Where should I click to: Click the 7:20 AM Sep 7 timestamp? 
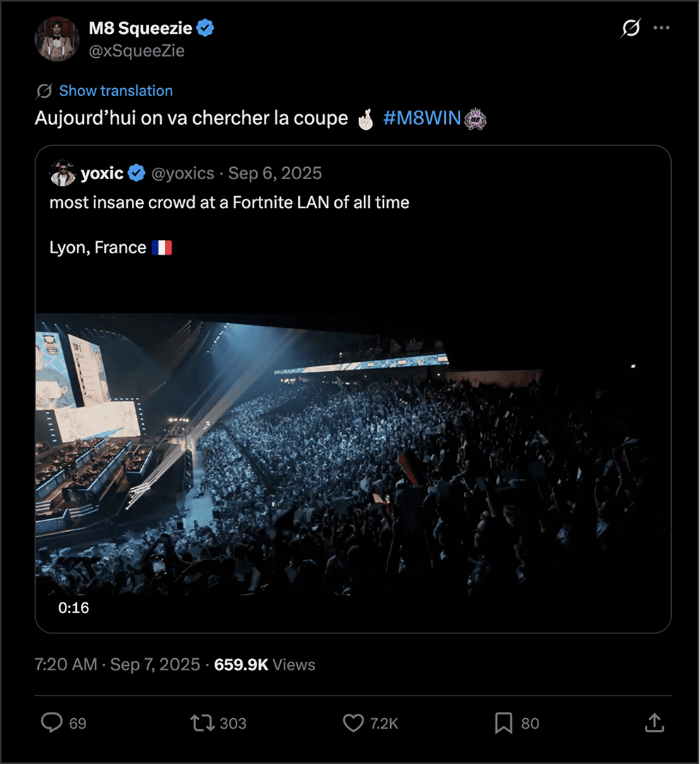[x=116, y=665]
